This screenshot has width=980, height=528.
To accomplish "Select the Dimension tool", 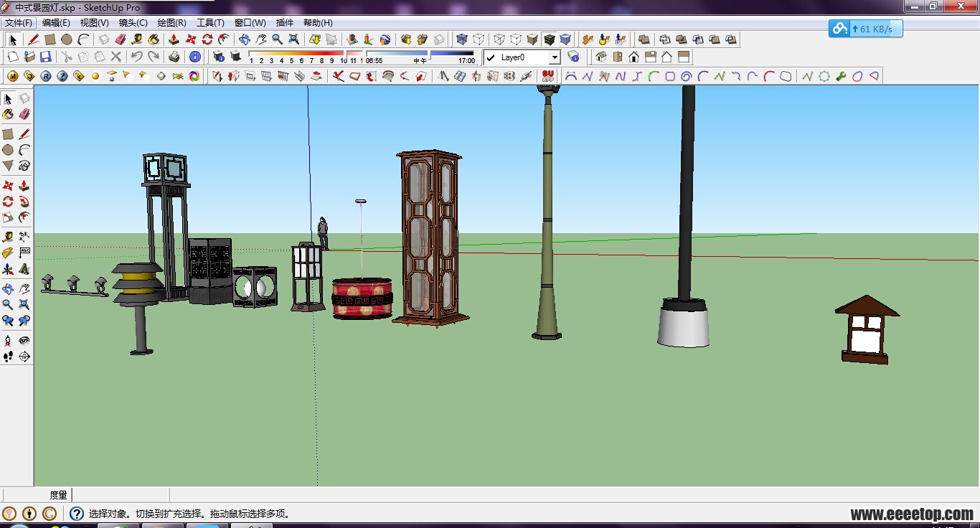I will coord(24,237).
